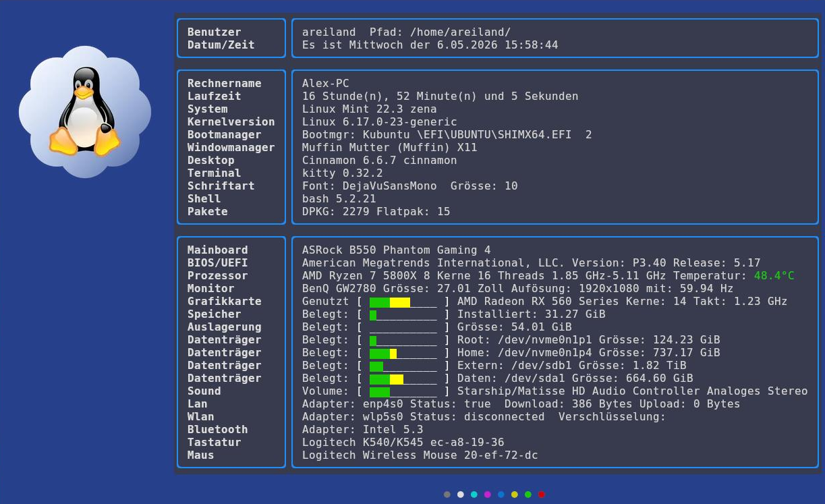The image size is (825, 504).
Task: Click the Benutzer label
Action: point(215,32)
